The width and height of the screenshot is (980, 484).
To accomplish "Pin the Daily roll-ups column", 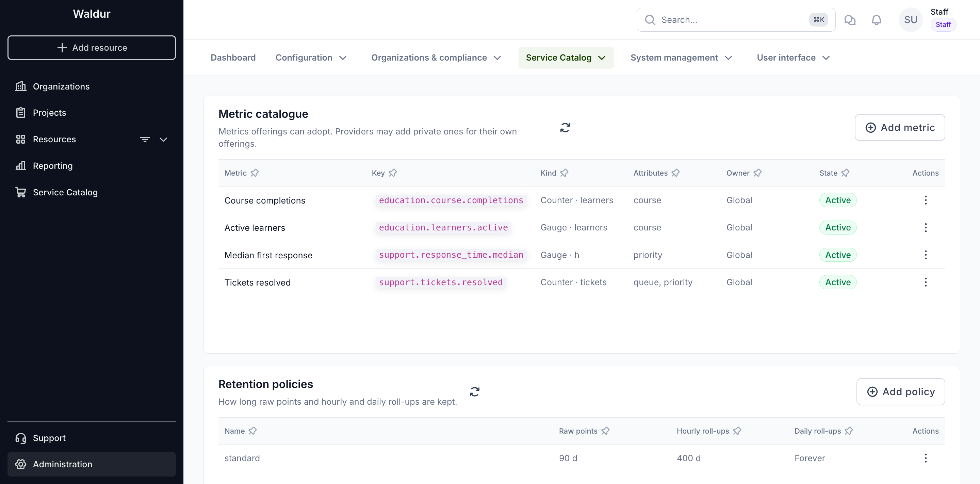I will pos(849,431).
